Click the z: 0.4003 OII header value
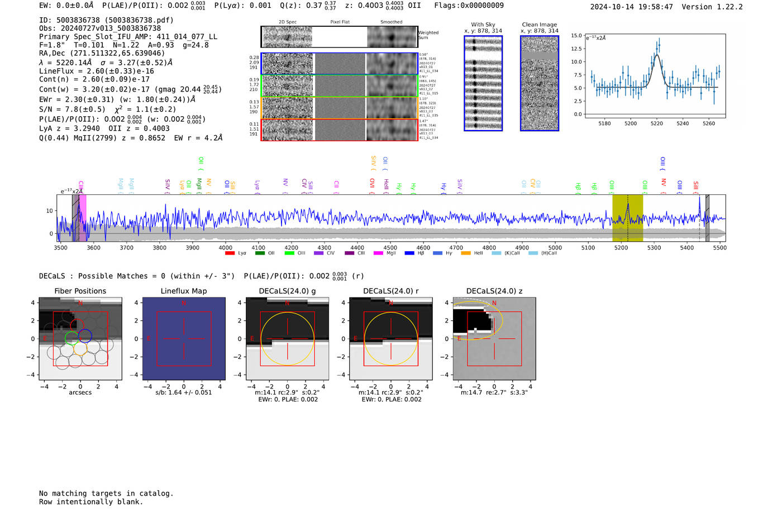This screenshot has width=782, height=532. (x=383, y=6)
